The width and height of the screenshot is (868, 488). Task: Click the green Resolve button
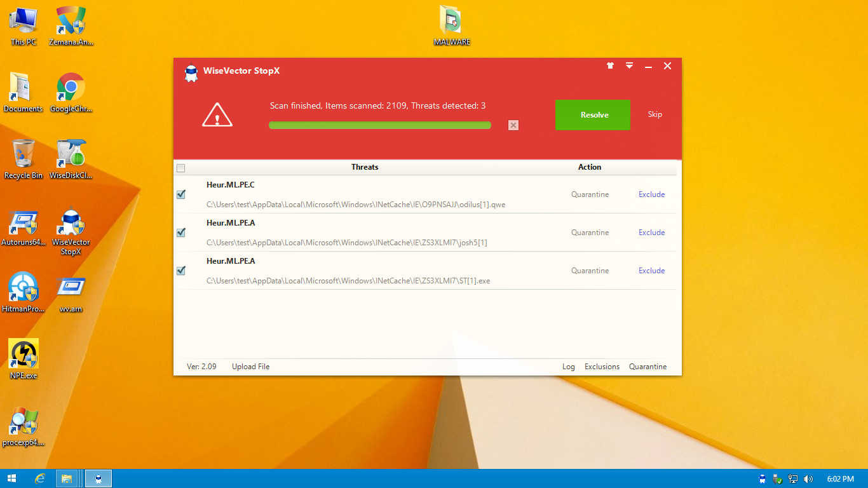(x=593, y=115)
